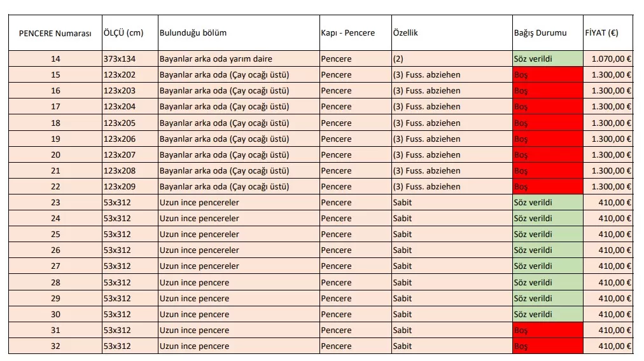Viewport: 644px width, 361px height.
Task: Select the red "Boş" status for window 15
Action: click(547, 75)
